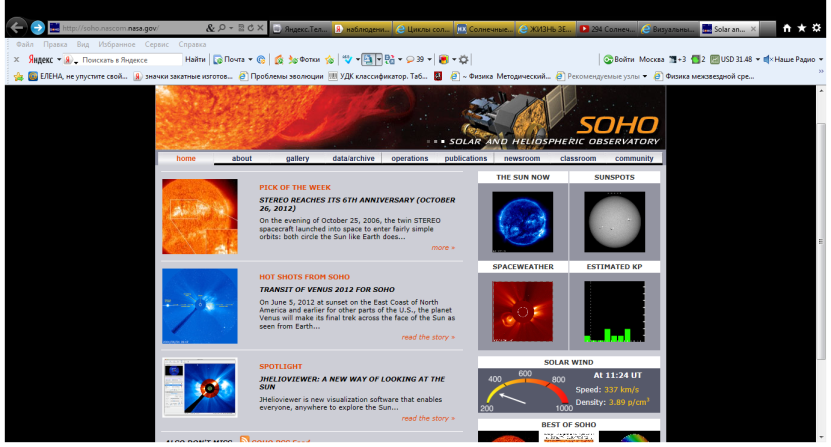Click the page vertical scrollbar
Image resolution: width=831 pixels, height=447 pixels.
point(821,240)
